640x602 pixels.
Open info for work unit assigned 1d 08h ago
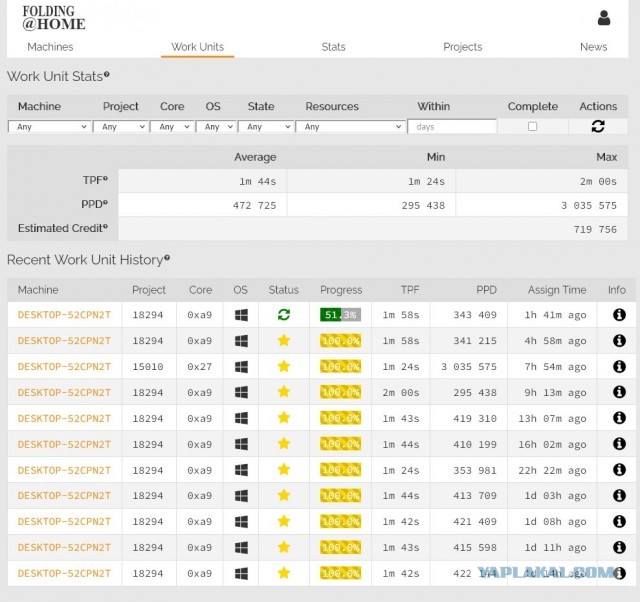[619, 521]
